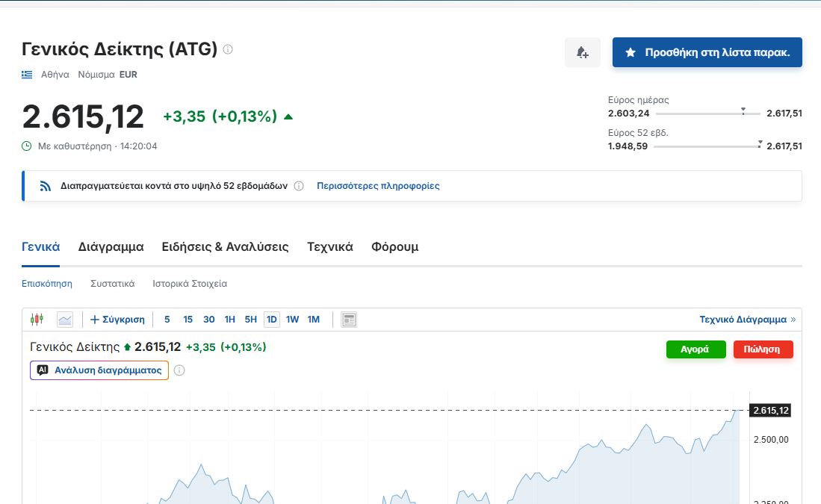Click Ανάλυση διαγράμματος AI button
This screenshot has width=821, height=504.
coord(99,370)
